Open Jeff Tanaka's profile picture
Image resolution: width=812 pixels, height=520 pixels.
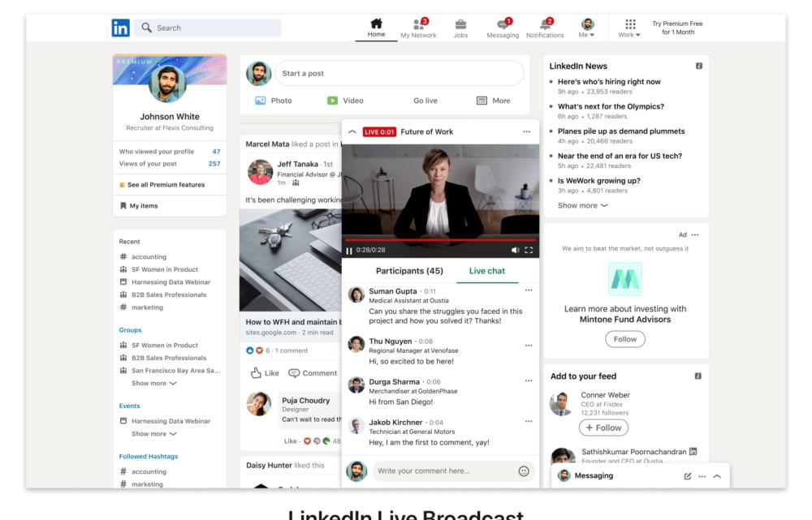coord(260,172)
